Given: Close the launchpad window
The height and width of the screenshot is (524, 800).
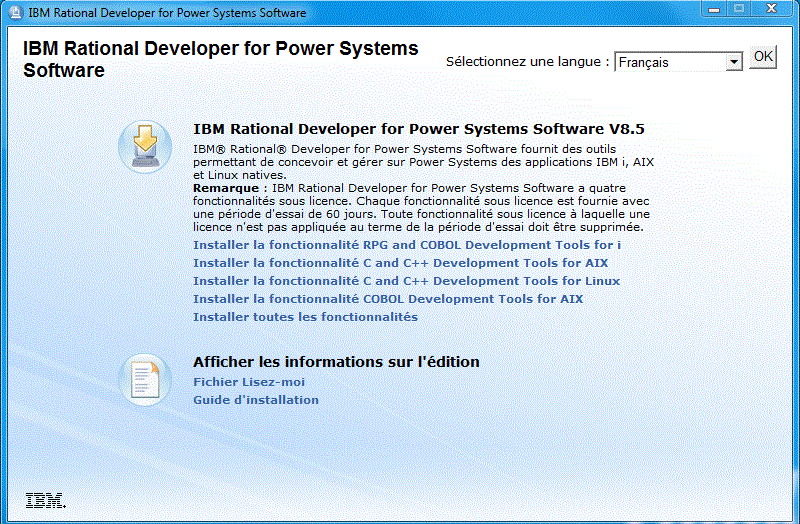Looking at the screenshot, I should [x=771, y=9].
